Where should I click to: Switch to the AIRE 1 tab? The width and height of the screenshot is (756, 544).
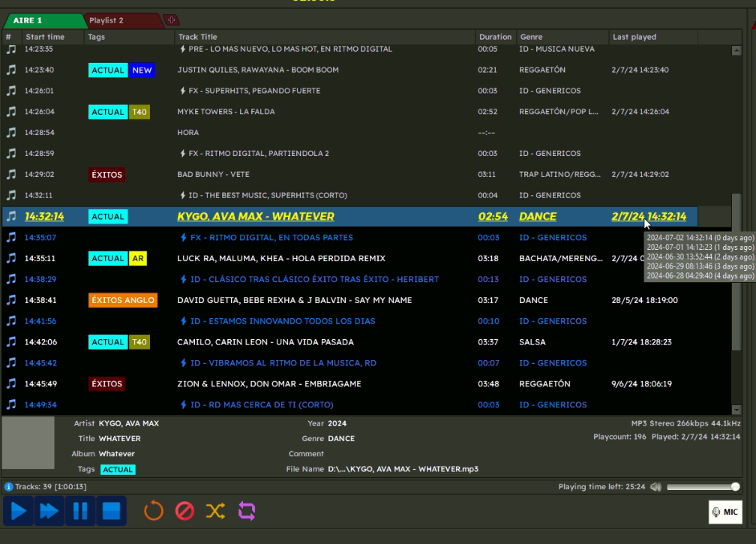[x=43, y=20]
